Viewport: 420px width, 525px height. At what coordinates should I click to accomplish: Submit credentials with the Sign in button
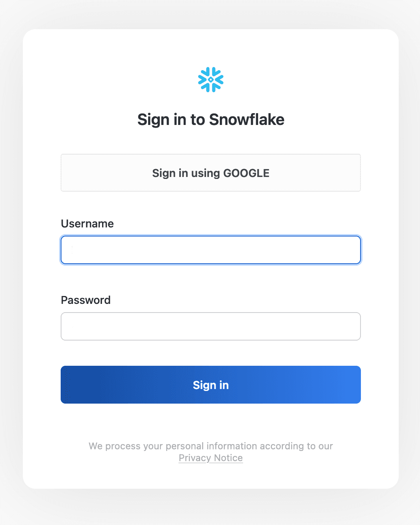click(x=211, y=385)
